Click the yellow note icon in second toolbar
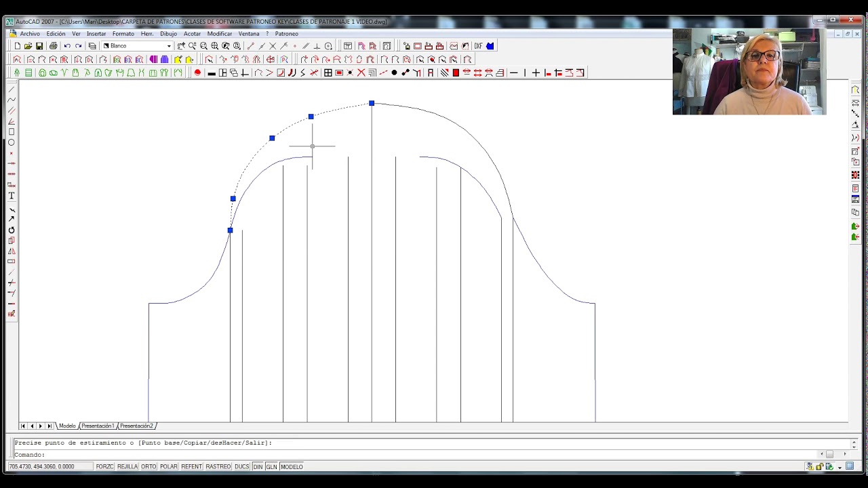This screenshot has width=868, height=488. tap(178, 60)
